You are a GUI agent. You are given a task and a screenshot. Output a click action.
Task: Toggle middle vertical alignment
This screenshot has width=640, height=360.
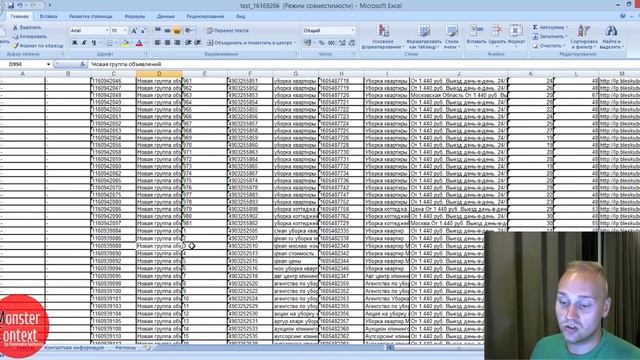click(167, 31)
